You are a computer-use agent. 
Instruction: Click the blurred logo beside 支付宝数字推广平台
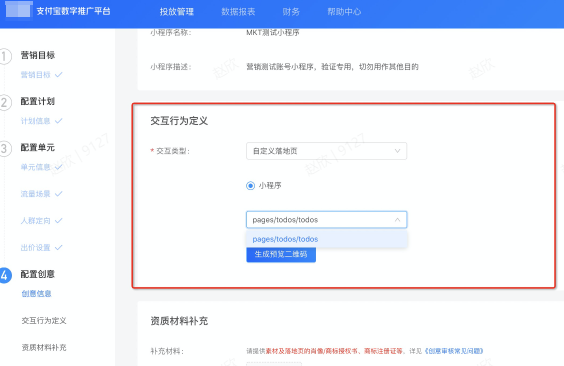[18, 10]
